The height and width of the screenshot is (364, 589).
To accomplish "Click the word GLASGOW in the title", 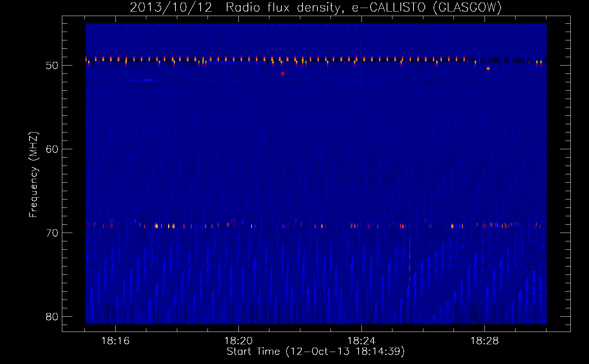I will tap(467, 8).
